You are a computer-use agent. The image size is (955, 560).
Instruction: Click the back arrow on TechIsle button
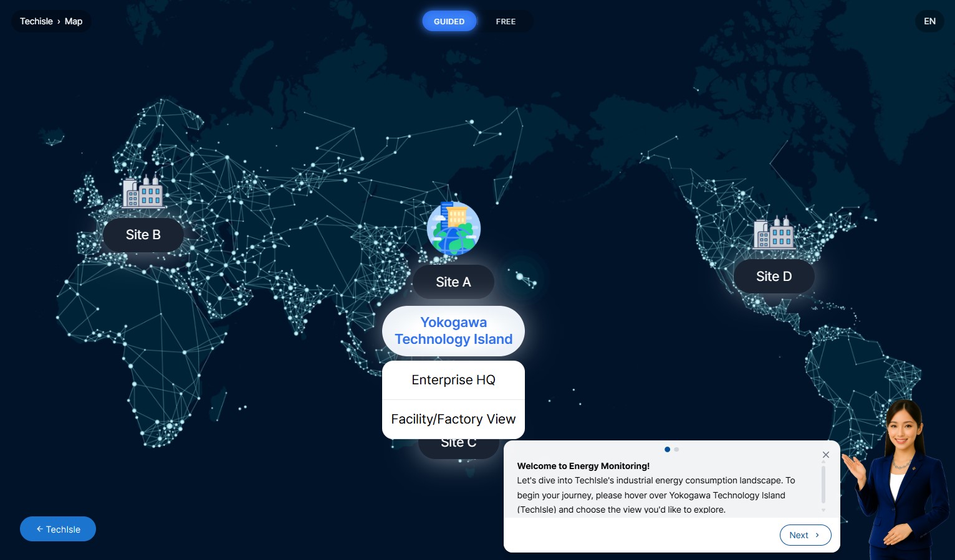tap(40, 529)
